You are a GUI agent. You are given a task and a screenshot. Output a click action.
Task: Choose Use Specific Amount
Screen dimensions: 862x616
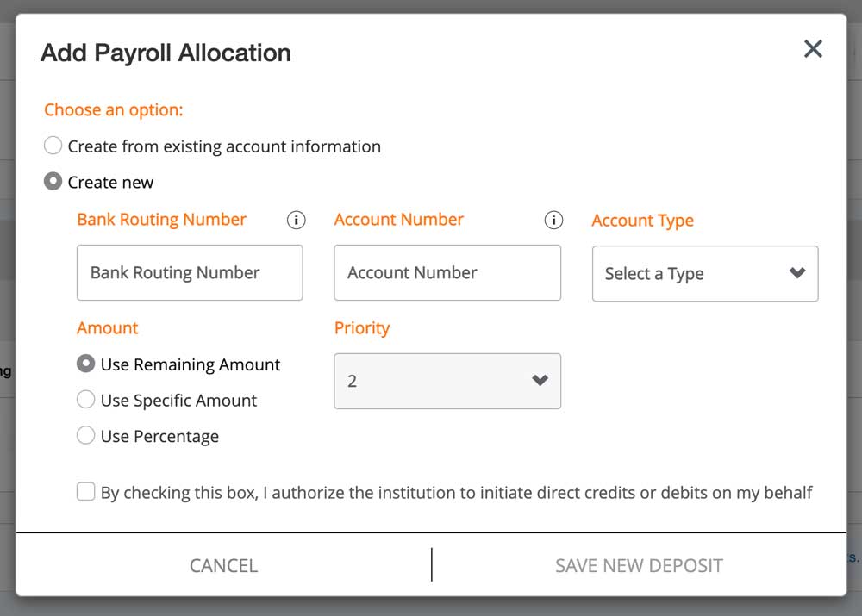point(85,399)
